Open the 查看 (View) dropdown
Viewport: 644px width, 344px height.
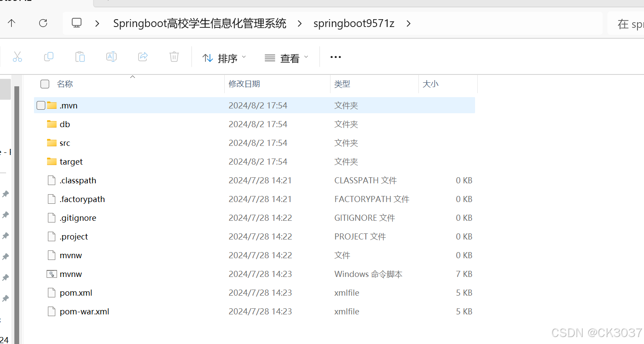point(286,57)
